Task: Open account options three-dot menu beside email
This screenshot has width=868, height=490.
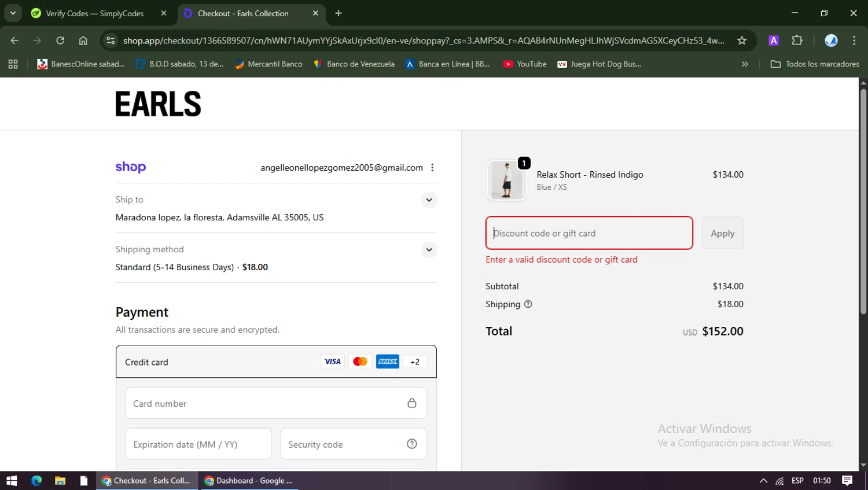Action: coord(432,167)
